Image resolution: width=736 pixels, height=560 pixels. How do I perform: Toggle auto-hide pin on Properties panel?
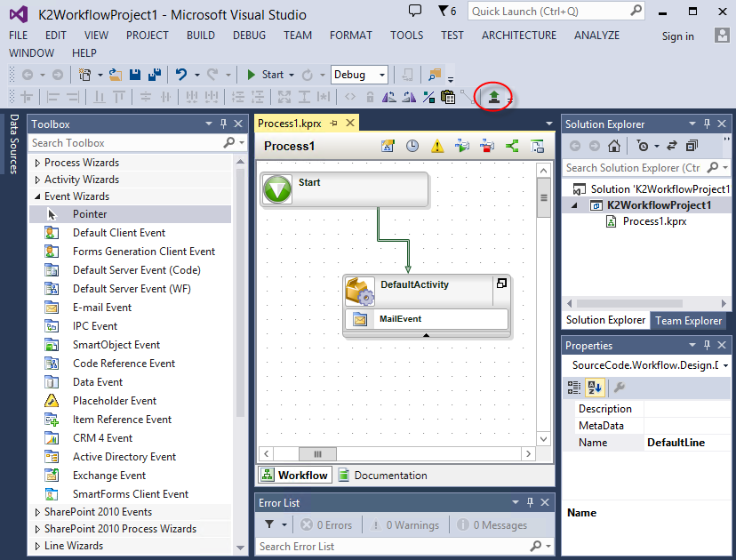[707, 345]
